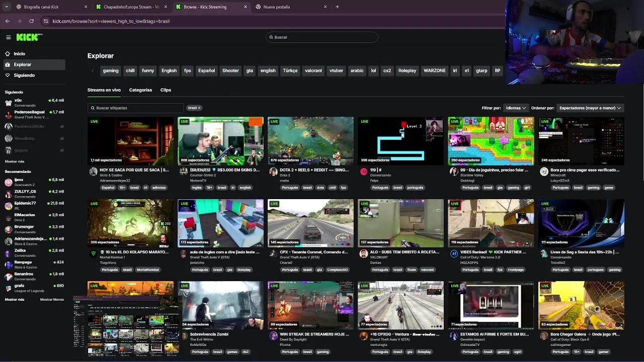Select the valorant tag
Viewport: 644px width, 362px height.
[313, 71]
